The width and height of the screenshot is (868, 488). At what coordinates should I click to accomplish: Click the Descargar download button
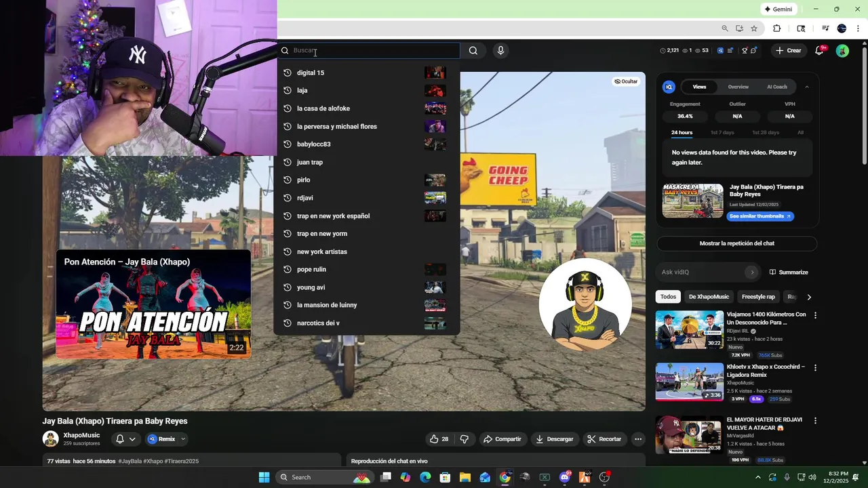click(554, 439)
